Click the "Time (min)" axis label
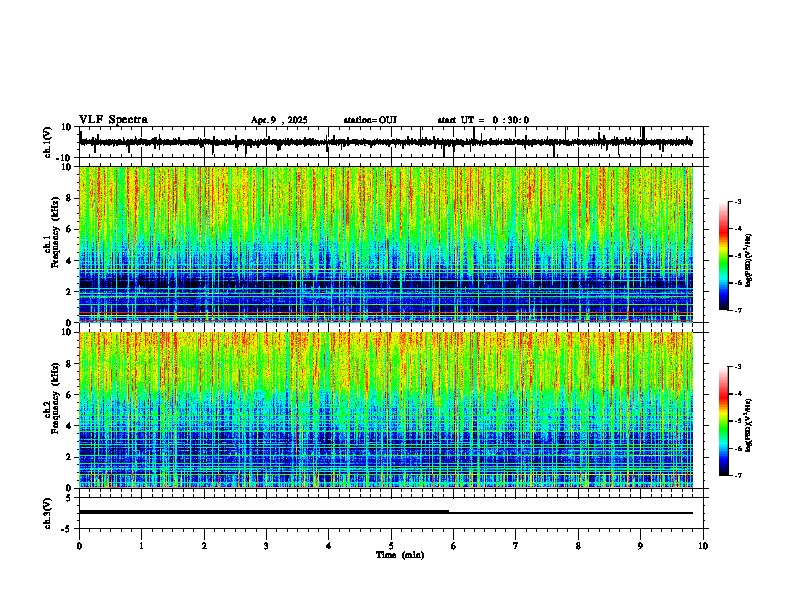Viewport: 792px width, 612px height. tap(400, 555)
